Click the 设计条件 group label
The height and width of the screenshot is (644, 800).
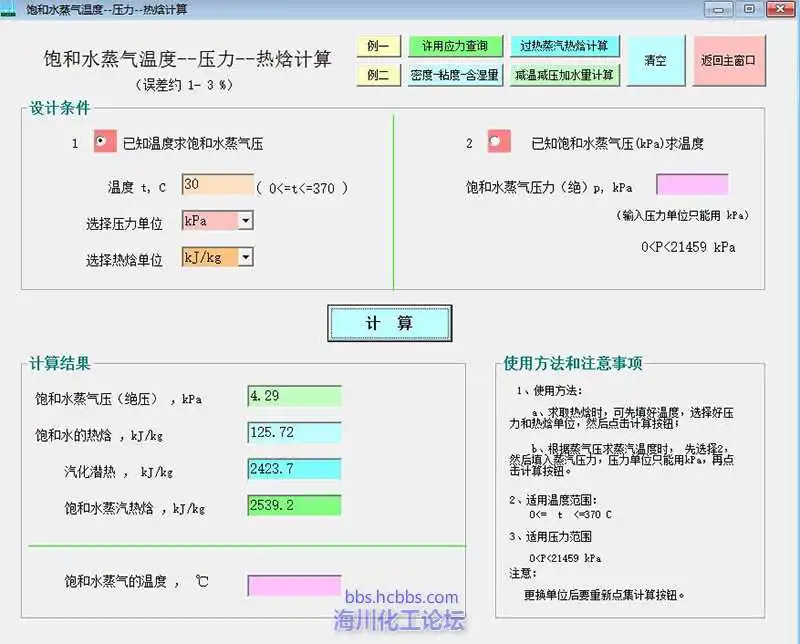(x=60, y=108)
